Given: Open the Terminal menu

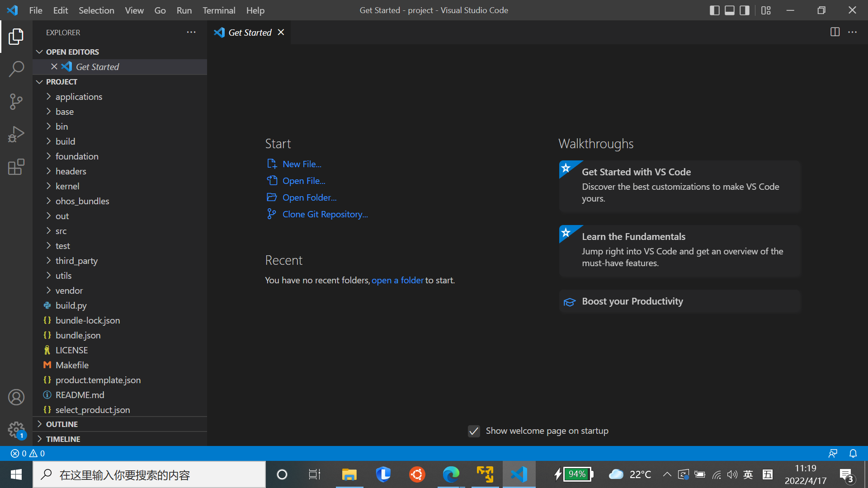Looking at the screenshot, I should click(x=219, y=10).
